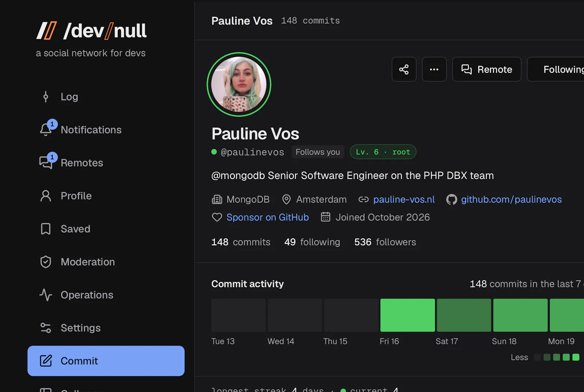584x392 pixels.
Task: Click the Mon 19 day label
Action: coord(561,341)
